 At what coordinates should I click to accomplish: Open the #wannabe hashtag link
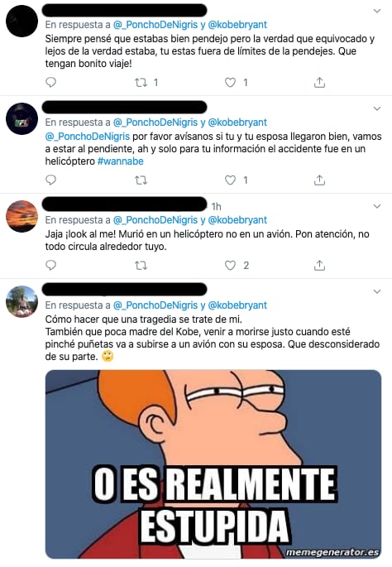[120, 161]
